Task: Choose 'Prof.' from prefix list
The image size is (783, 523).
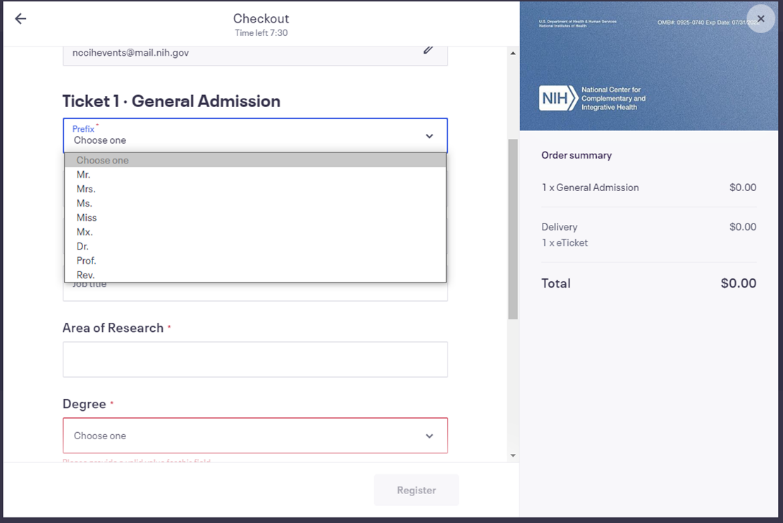Action: (x=255, y=261)
